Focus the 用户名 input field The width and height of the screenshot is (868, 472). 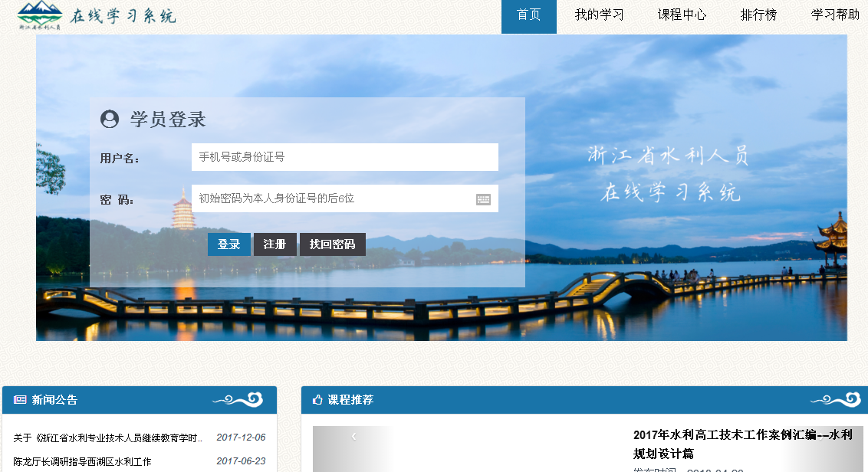344,157
